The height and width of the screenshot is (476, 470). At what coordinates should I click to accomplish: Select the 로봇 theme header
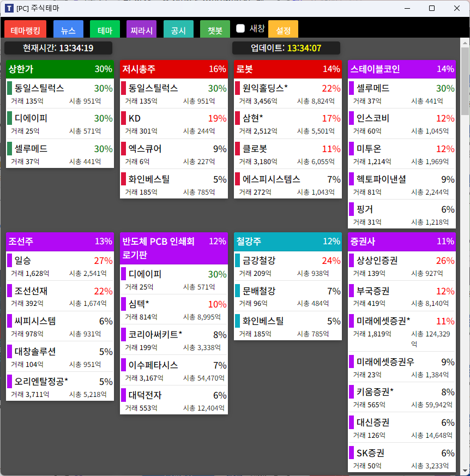click(288, 69)
